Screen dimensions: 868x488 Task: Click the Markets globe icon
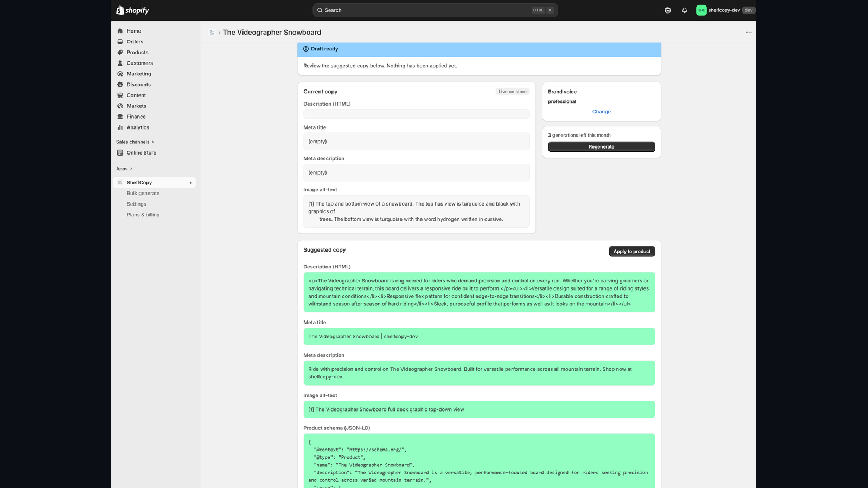[120, 106]
